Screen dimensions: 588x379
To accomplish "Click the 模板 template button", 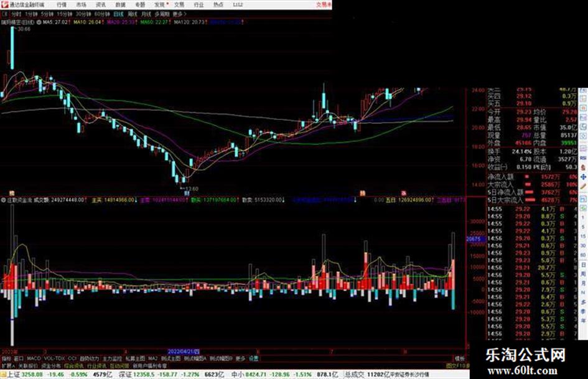I will [460, 358].
